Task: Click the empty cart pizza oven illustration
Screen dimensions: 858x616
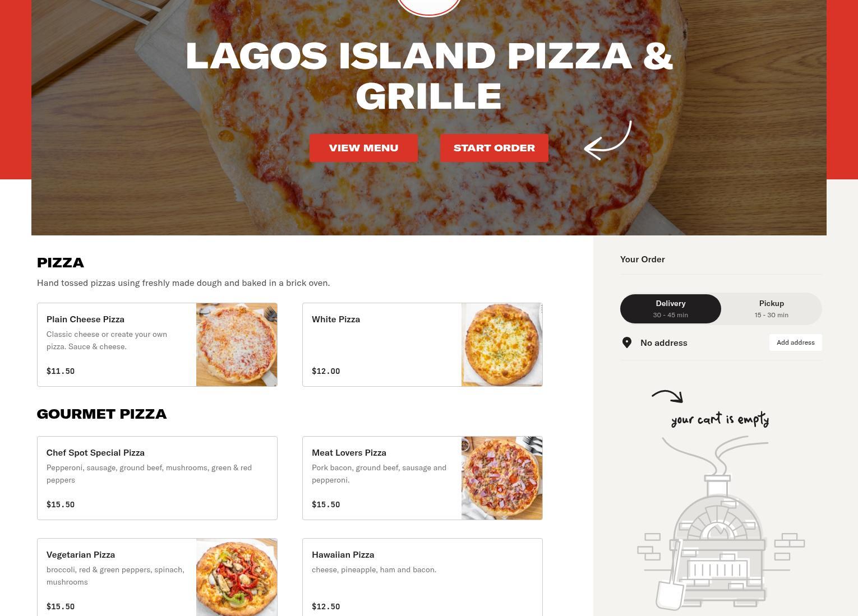Action: point(721,523)
